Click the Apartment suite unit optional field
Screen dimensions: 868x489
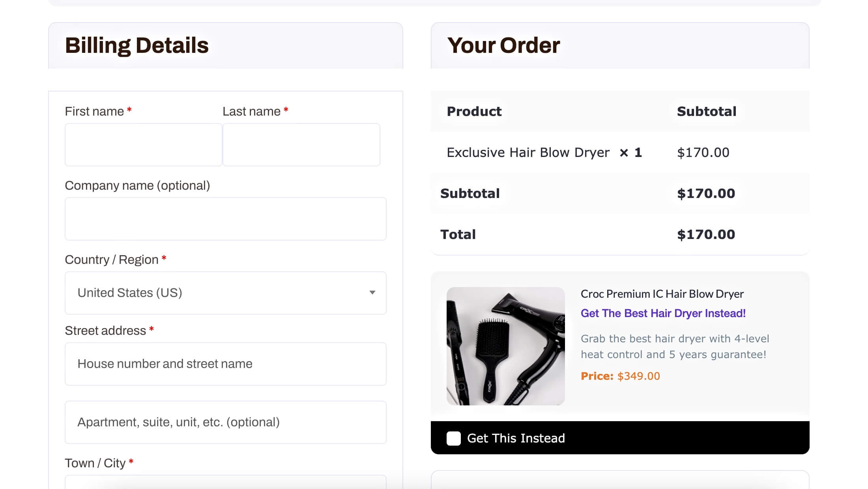click(225, 422)
